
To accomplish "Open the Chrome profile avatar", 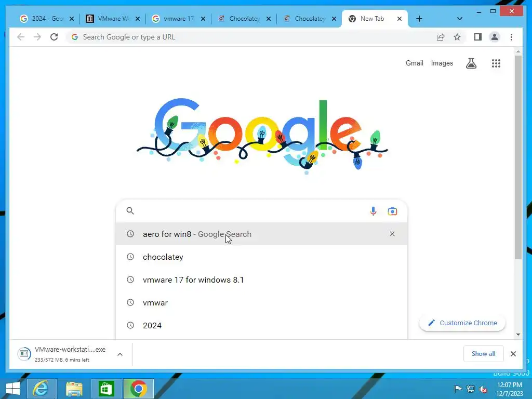I will click(495, 37).
